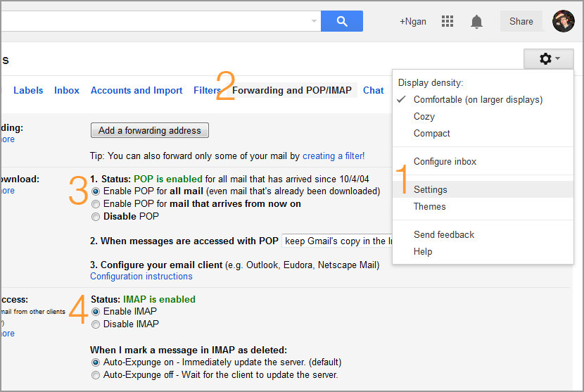Open the Configuration instructions link
584x392 pixels.
141,277
